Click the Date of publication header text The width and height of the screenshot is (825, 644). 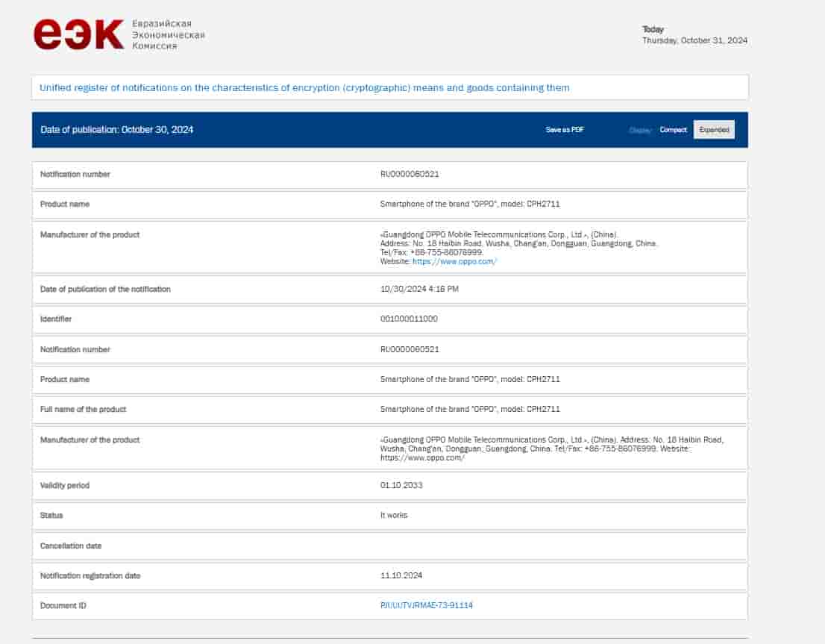(117, 130)
